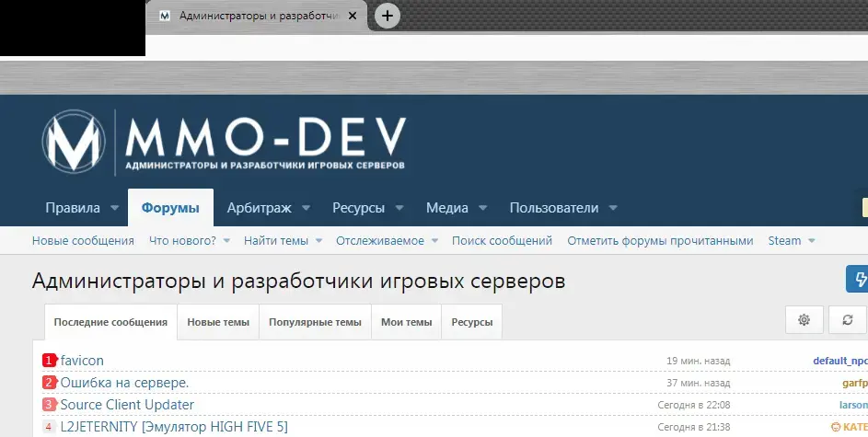Open the Что нового? link
868x437 pixels.
click(x=182, y=241)
